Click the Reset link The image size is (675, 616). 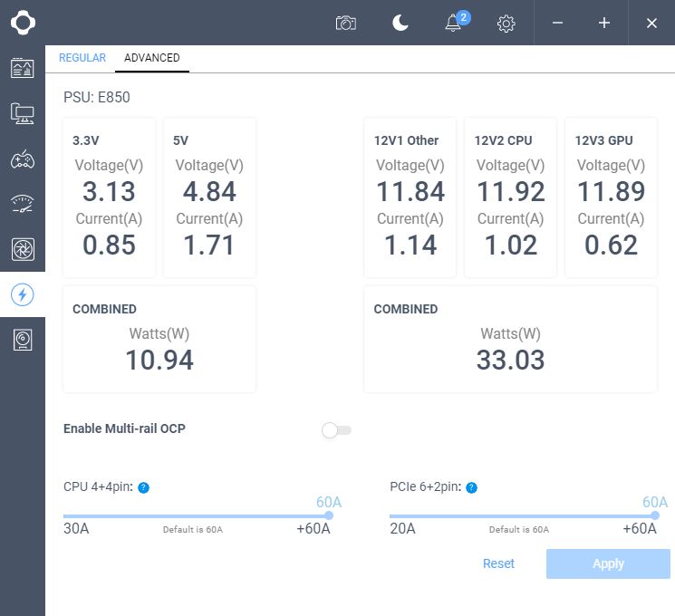pyautogui.click(x=498, y=563)
